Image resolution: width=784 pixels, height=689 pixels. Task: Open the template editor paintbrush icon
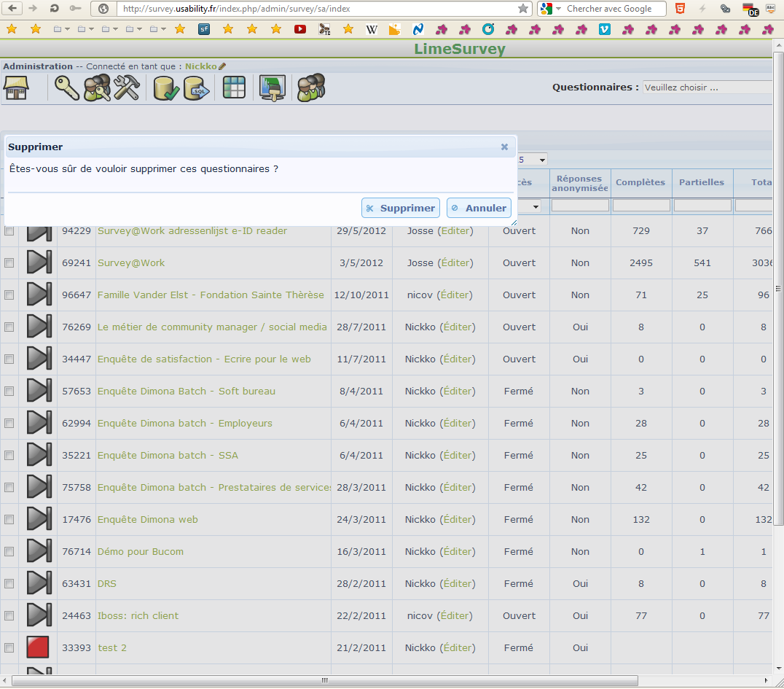273,88
